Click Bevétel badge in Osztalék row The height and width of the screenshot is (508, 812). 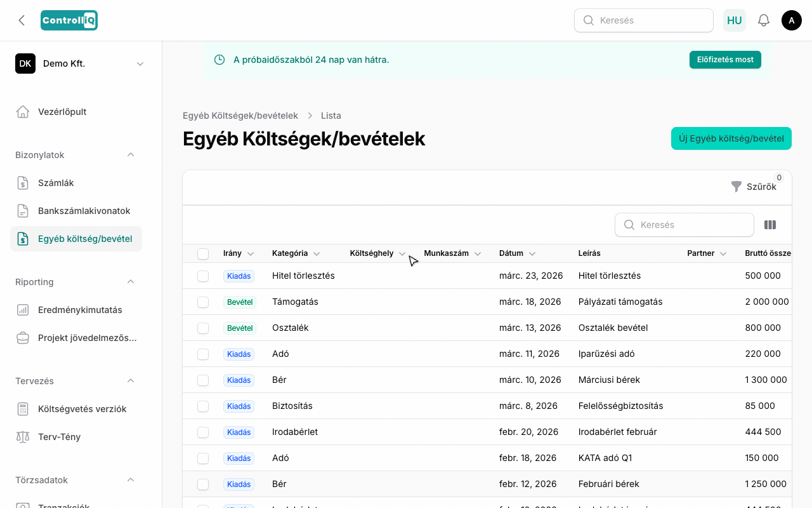click(x=240, y=328)
